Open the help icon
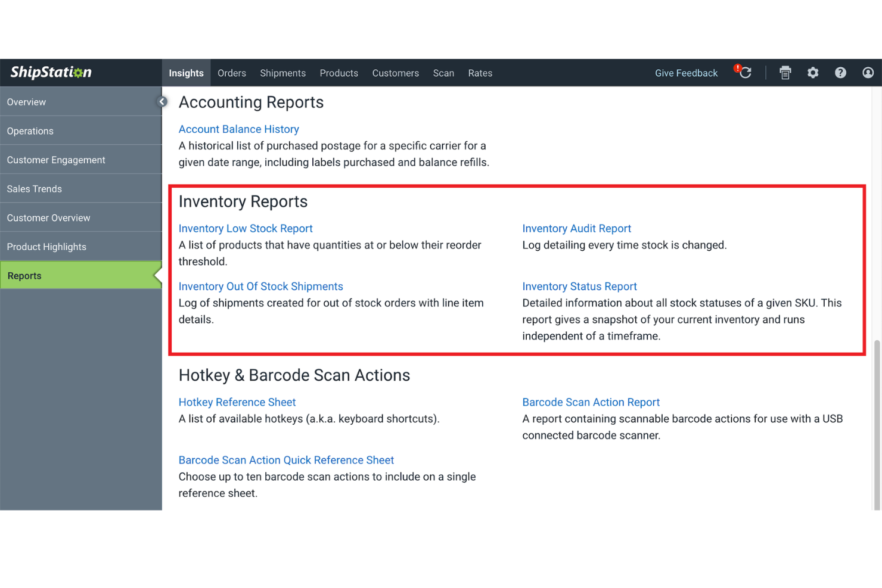 click(x=840, y=72)
